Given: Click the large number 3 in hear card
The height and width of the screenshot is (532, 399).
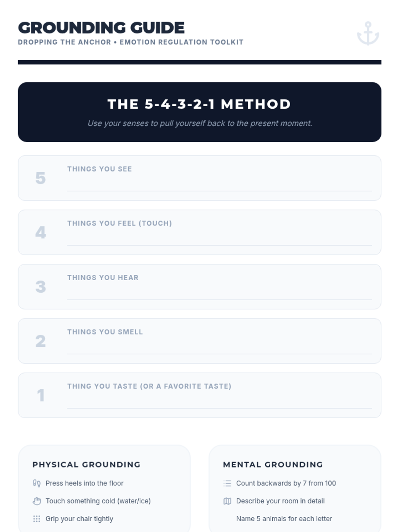Looking at the screenshot, I should tap(41, 287).
